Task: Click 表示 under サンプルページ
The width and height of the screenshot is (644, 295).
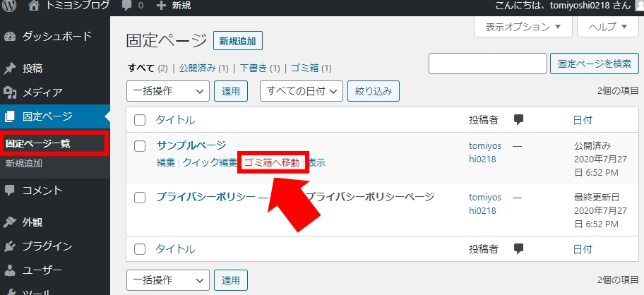Action: [x=317, y=162]
